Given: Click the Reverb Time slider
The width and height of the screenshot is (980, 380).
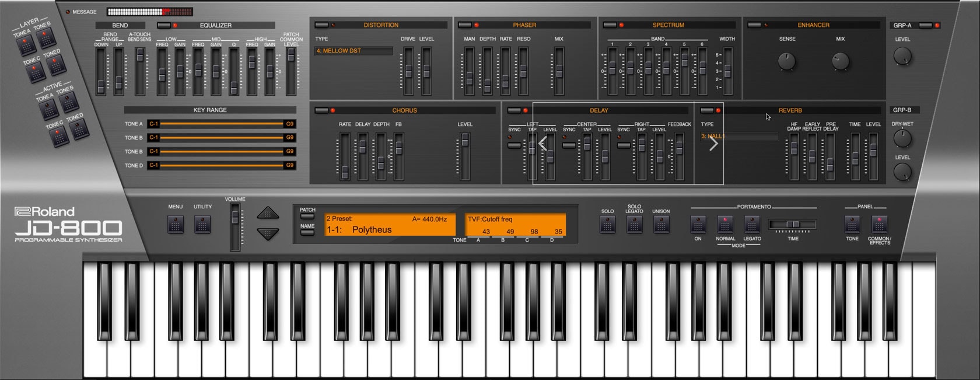Looking at the screenshot, I should (x=855, y=156).
